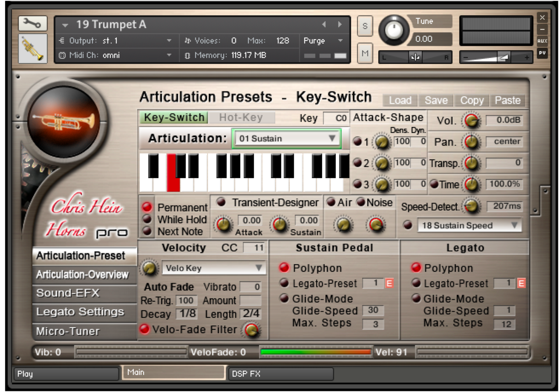
Task: Click the wrench edit instrument icon
Action: pyautogui.click(x=32, y=24)
